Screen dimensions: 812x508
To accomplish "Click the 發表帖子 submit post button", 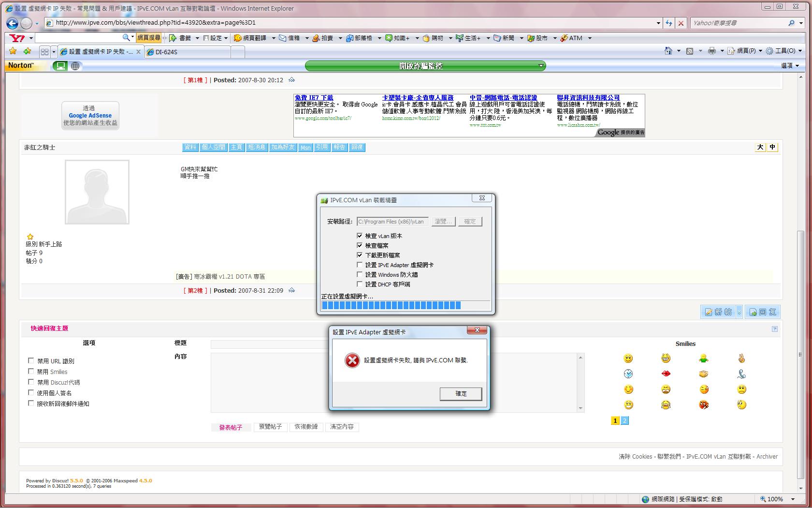I will [x=231, y=427].
